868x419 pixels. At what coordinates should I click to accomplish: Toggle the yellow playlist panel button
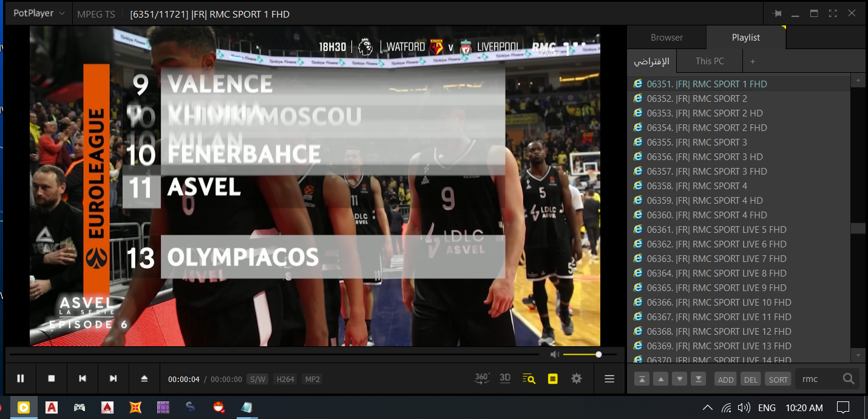click(x=552, y=379)
